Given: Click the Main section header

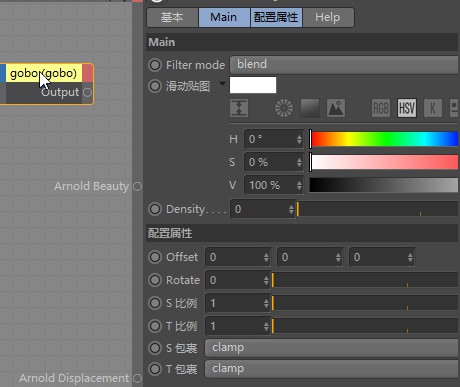Looking at the screenshot, I should pos(302,42).
